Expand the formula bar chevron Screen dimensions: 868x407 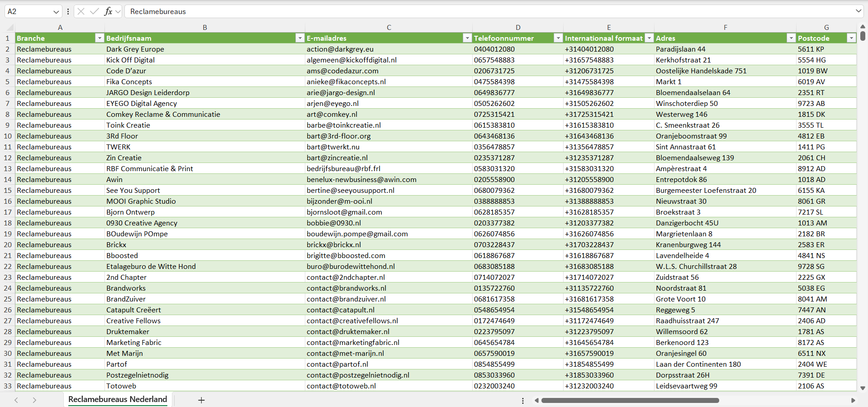[858, 11]
